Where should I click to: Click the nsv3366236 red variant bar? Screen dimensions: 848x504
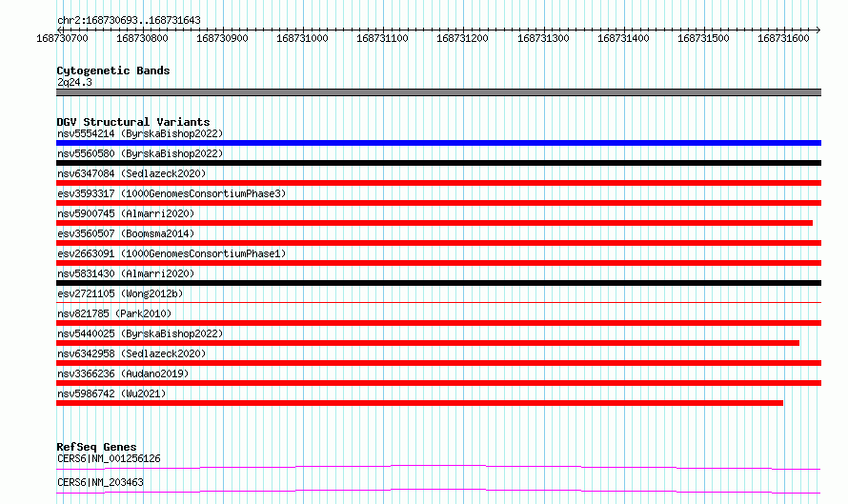(438, 383)
